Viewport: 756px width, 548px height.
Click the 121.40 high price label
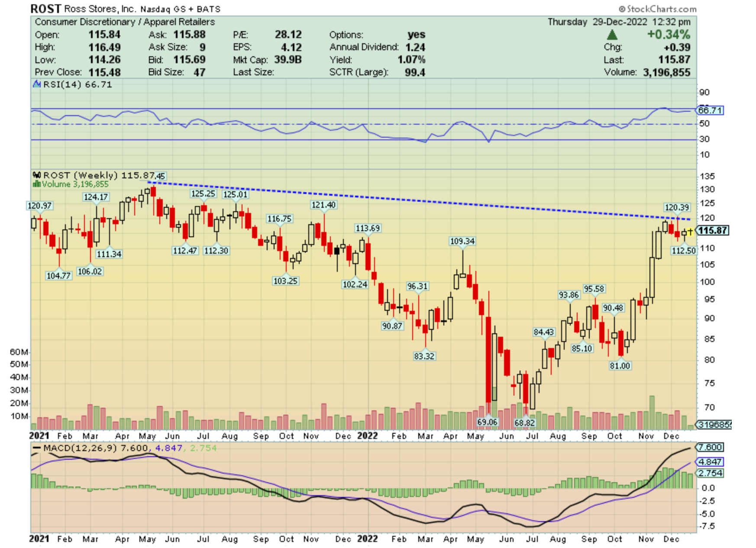tap(323, 205)
